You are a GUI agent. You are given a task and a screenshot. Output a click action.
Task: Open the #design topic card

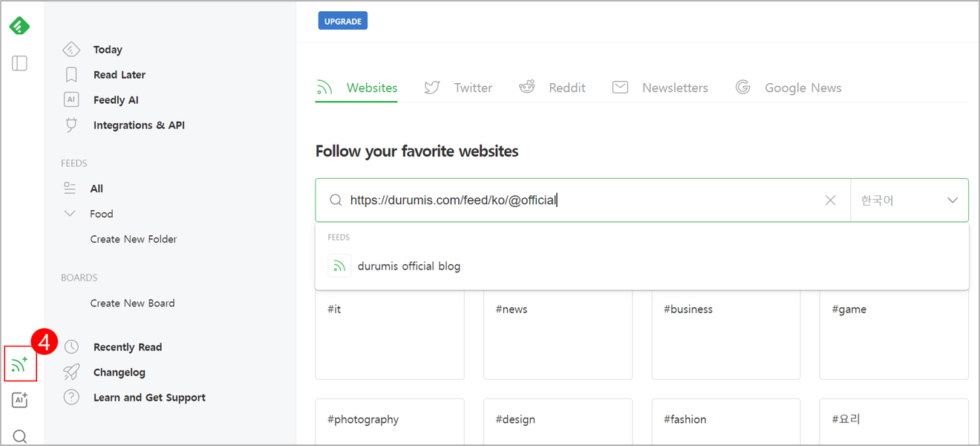click(x=558, y=422)
